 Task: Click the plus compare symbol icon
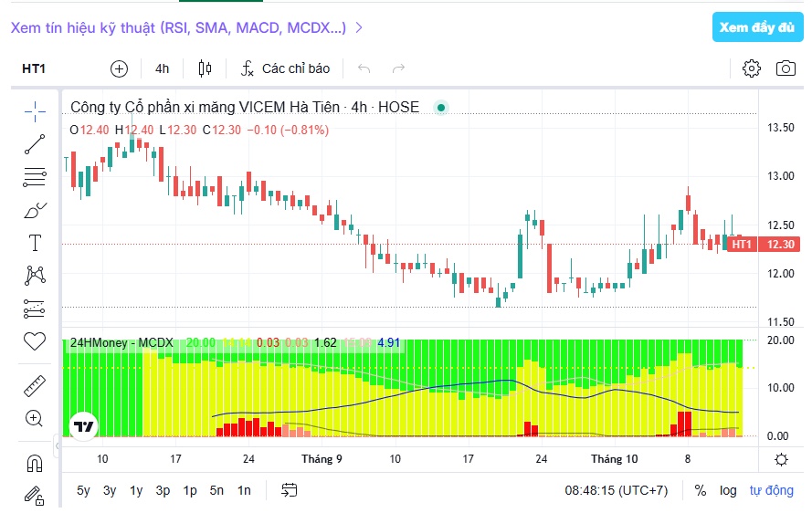[x=119, y=68]
